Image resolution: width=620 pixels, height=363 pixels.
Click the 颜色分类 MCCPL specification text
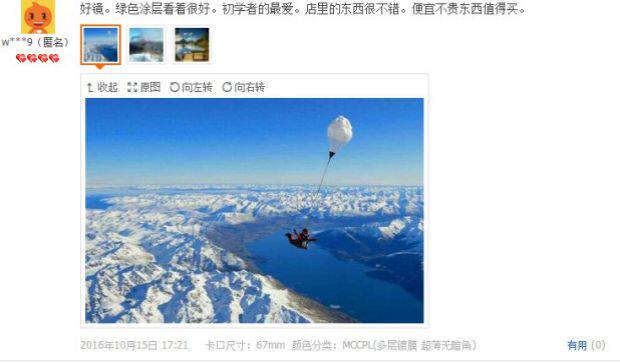(384, 345)
